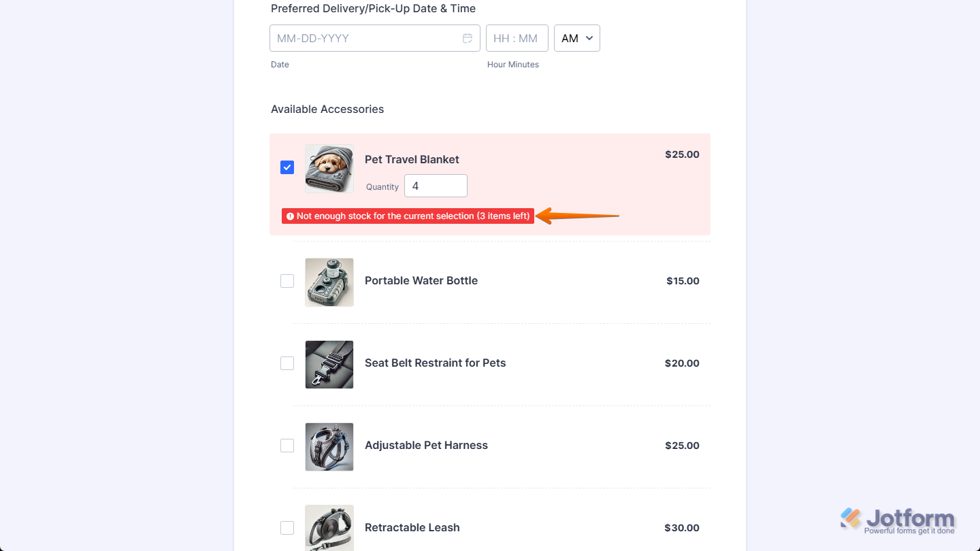Click the Pet Travel Blanket quantity box

point(436,186)
